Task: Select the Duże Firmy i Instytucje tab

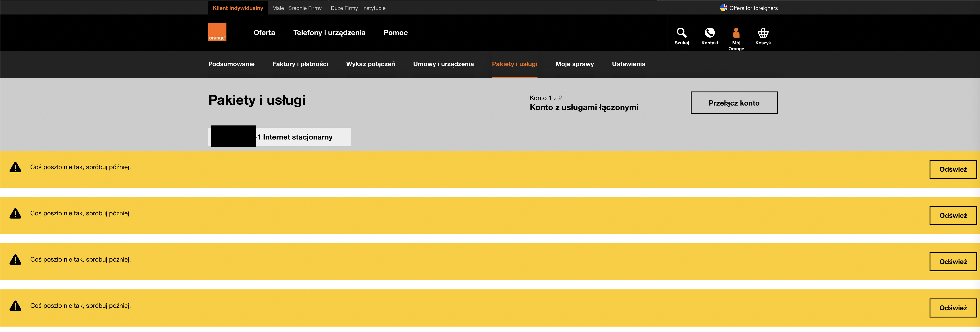Action: (358, 8)
